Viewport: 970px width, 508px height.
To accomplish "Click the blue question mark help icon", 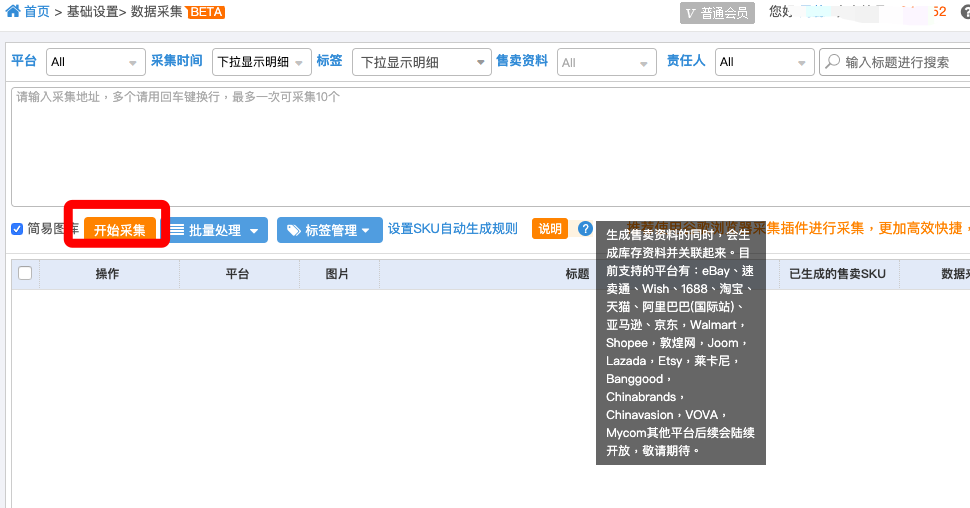I will click(585, 229).
